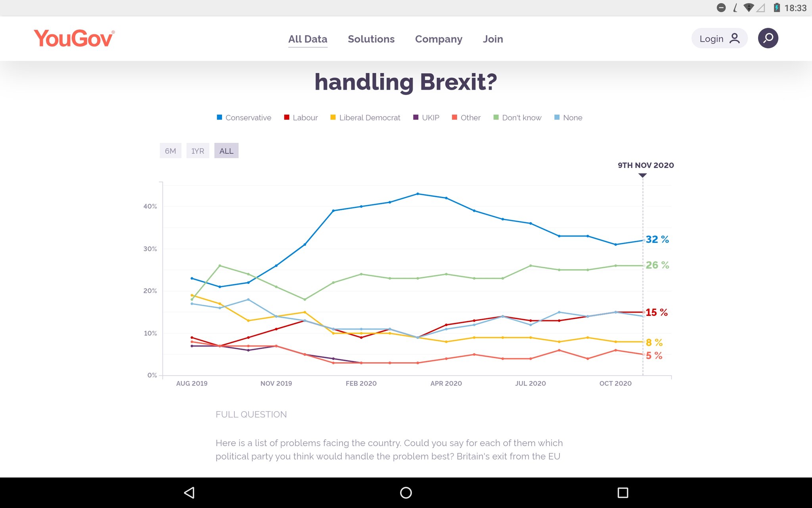Hide the UKIP series via legend
Viewport: 812px width, 508px height.
[x=426, y=117]
